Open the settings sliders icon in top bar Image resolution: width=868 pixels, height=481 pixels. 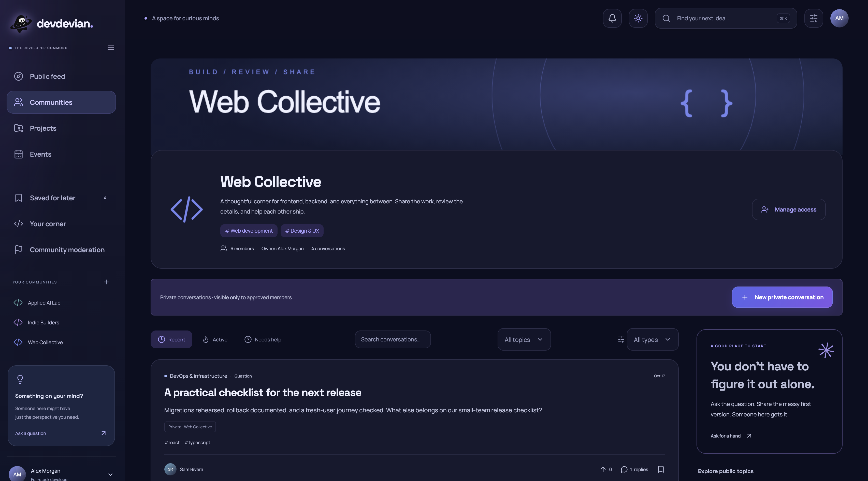pos(813,18)
